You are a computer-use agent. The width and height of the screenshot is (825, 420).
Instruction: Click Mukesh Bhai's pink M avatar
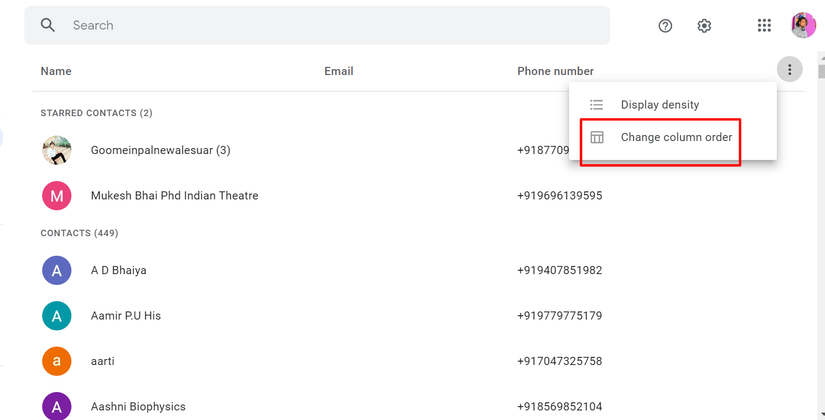[x=57, y=196]
